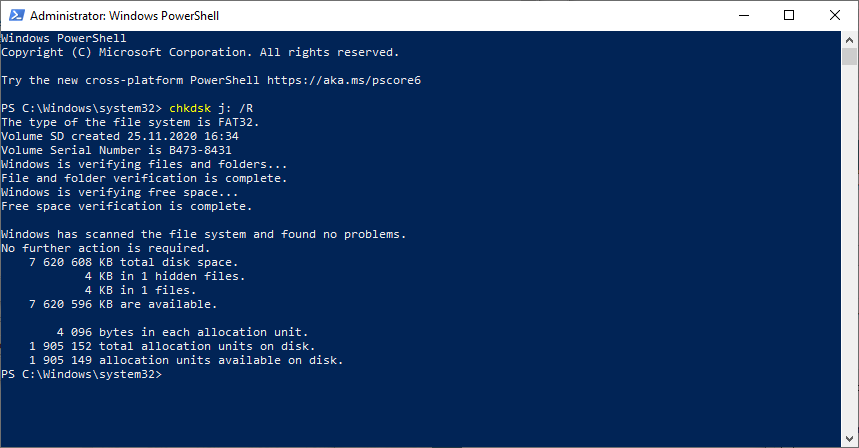Close the Administrator PowerShell window
859x448 pixels.
835,16
